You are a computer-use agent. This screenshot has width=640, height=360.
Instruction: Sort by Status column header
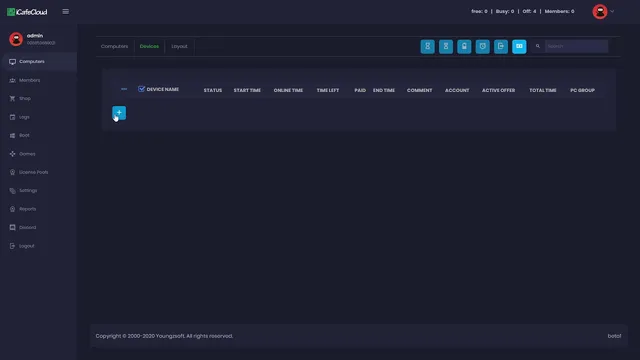[213, 90]
